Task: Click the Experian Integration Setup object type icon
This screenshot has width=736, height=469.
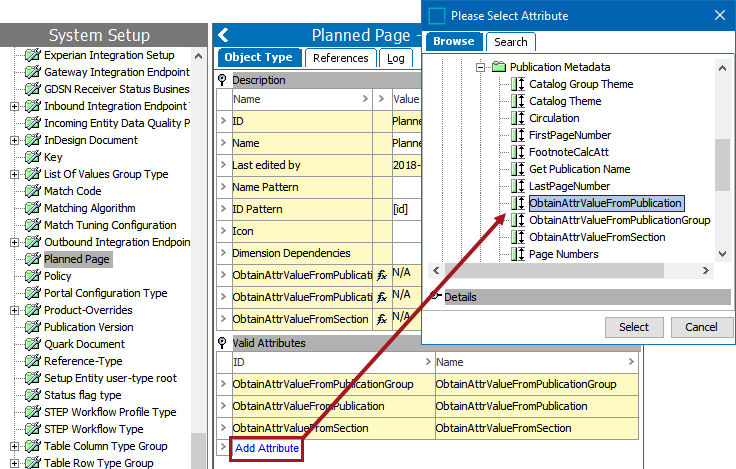Action: pyautogui.click(x=32, y=55)
